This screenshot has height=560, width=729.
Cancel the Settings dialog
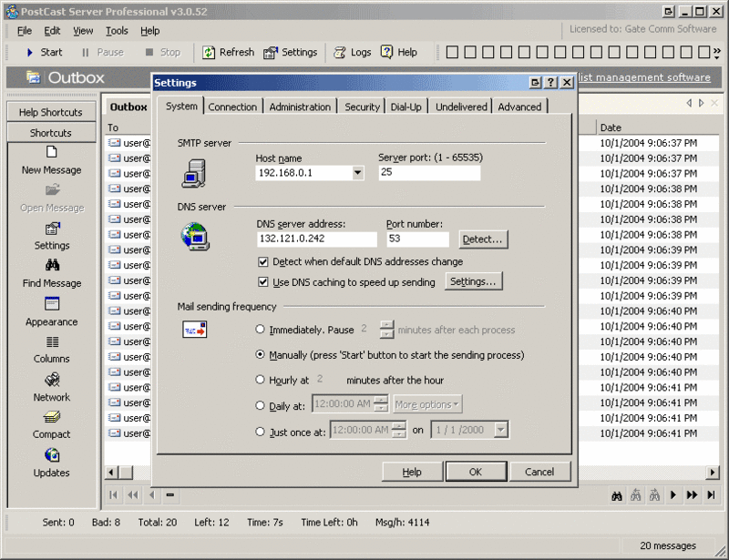click(539, 472)
